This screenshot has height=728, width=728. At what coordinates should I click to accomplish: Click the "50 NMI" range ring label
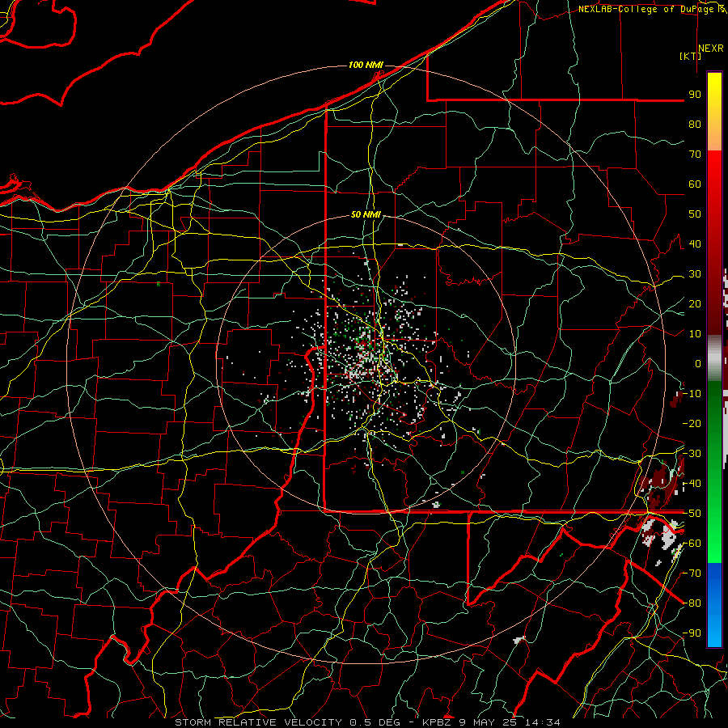[366, 214]
